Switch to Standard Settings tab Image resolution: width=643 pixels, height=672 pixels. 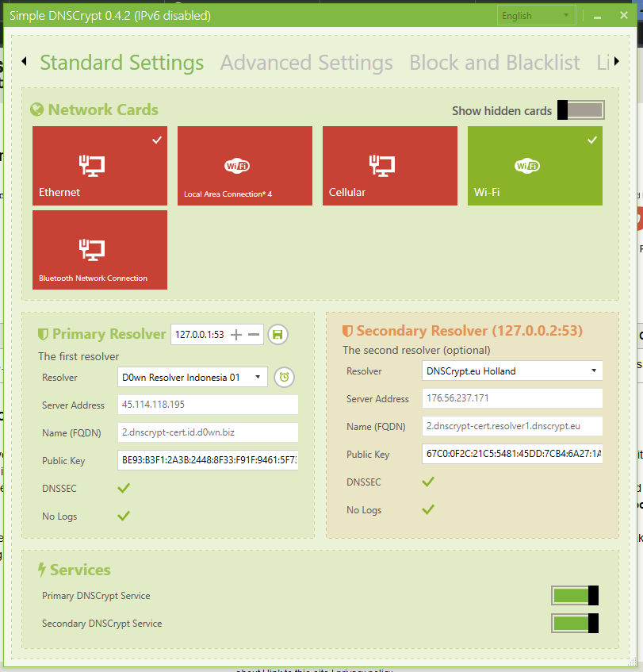(121, 63)
